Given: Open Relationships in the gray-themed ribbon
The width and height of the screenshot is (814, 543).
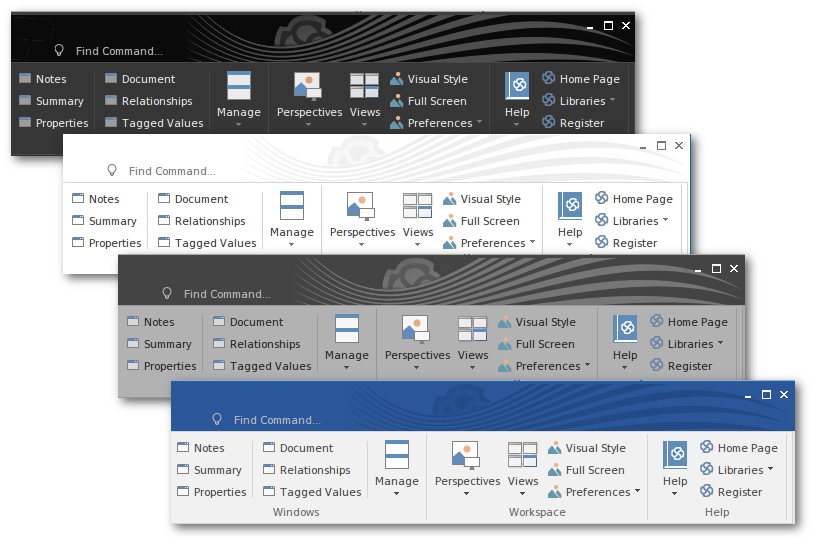Looking at the screenshot, I should click(264, 344).
